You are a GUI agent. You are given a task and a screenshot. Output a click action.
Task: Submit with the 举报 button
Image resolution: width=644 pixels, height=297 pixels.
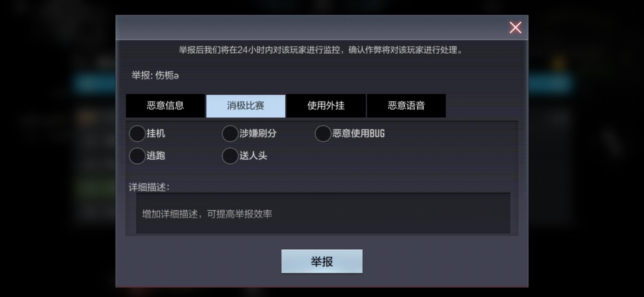[x=322, y=261]
